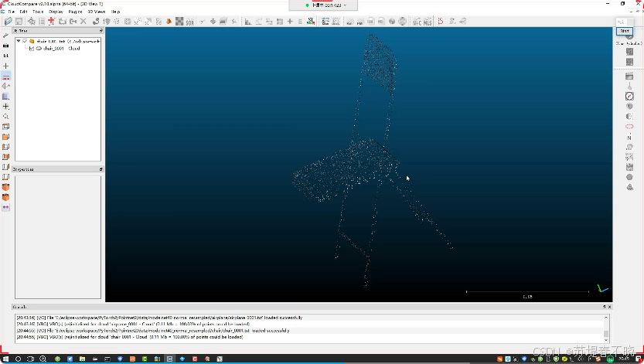Open the Plugins menu
644x364 pixels.
(x=75, y=12)
